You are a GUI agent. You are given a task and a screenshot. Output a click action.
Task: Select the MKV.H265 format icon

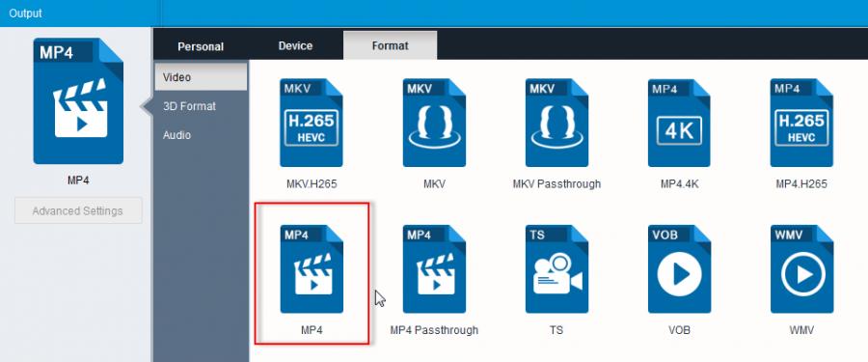point(312,123)
